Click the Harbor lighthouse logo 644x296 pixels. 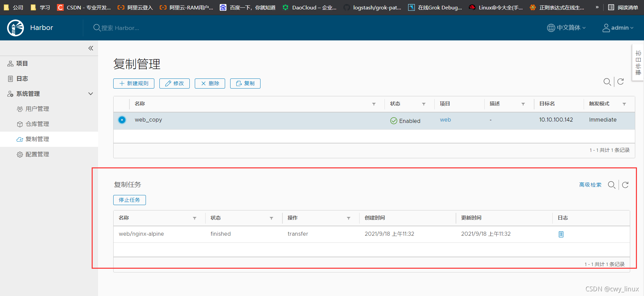click(16, 28)
